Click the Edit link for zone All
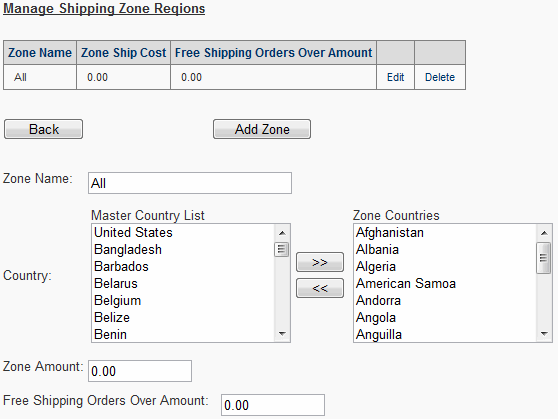 [x=395, y=77]
